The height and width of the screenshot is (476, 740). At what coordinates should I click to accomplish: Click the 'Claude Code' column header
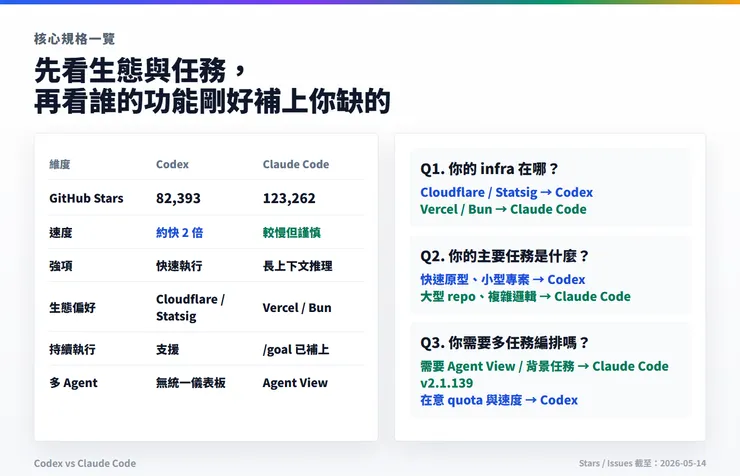click(296, 164)
